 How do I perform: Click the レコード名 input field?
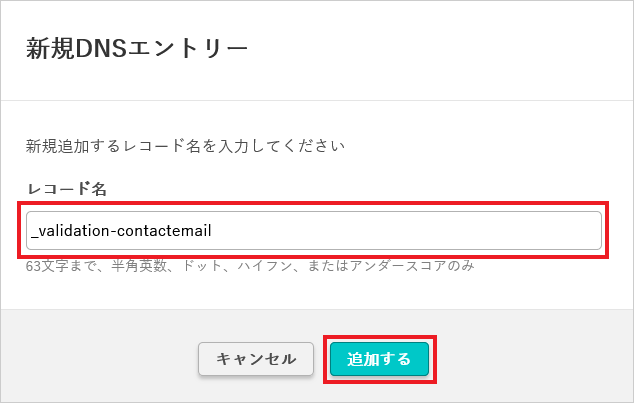pyautogui.click(x=315, y=231)
